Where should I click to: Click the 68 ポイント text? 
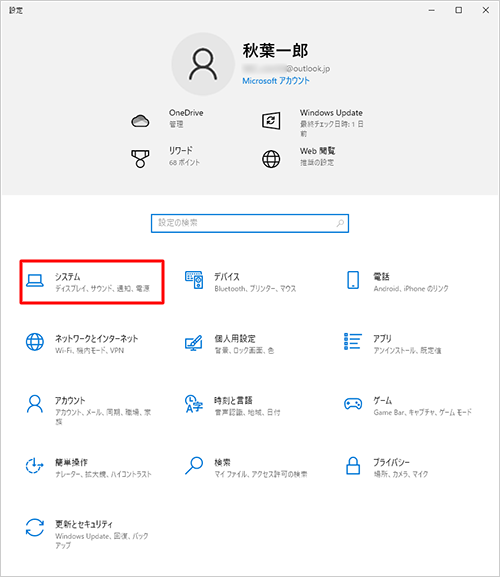[184, 162]
